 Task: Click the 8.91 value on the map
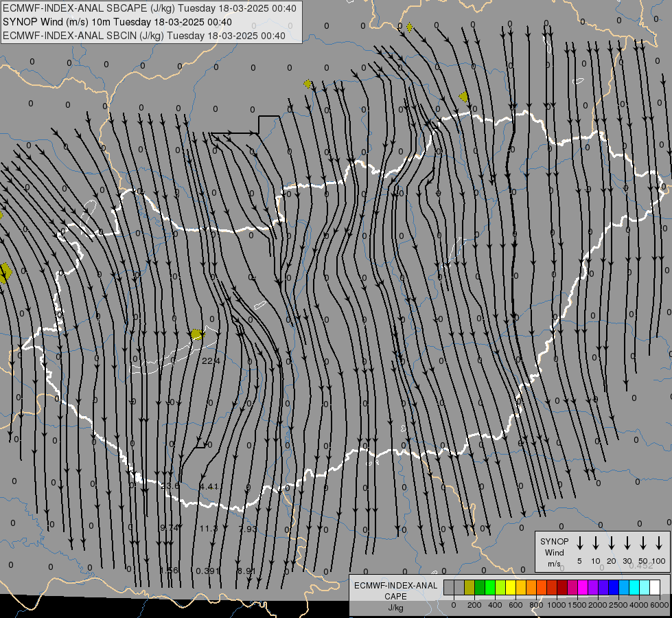pos(246,571)
